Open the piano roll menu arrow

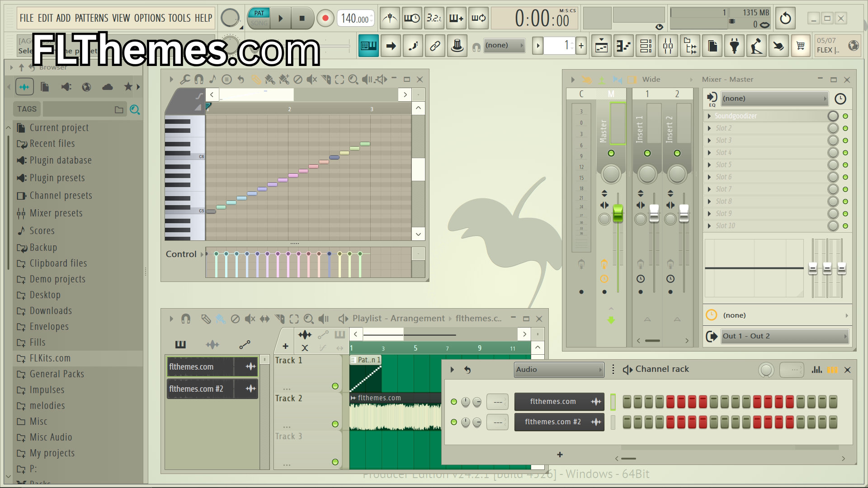tap(171, 80)
